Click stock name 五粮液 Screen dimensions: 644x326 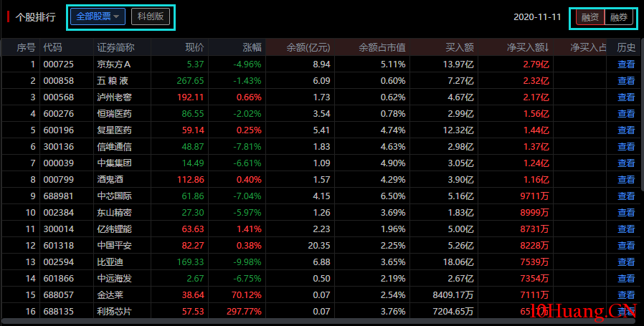tap(113, 81)
